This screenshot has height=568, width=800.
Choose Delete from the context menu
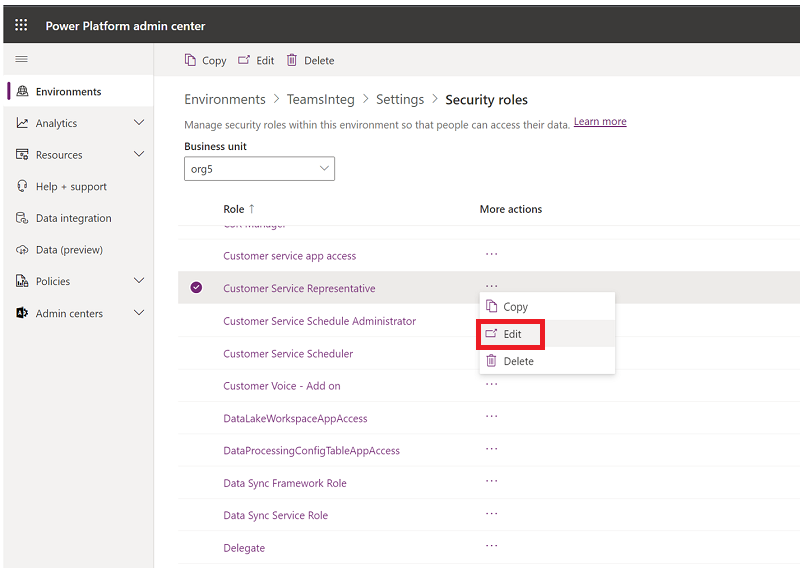pos(518,361)
